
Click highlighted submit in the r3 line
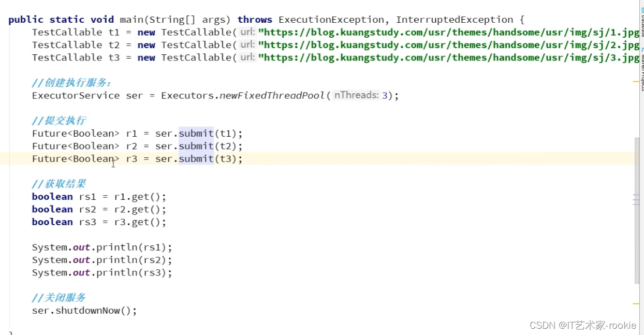click(x=196, y=159)
